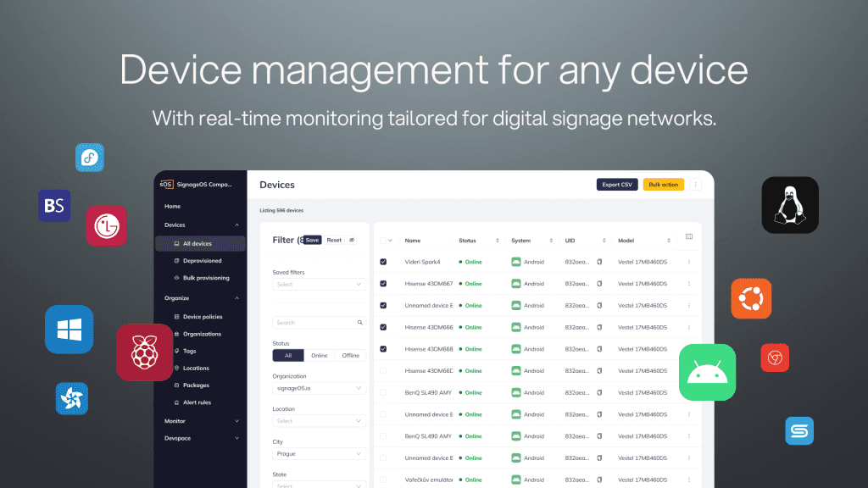Click the Raspberry Pi icon
This screenshot has height=488, width=868.
tap(144, 352)
